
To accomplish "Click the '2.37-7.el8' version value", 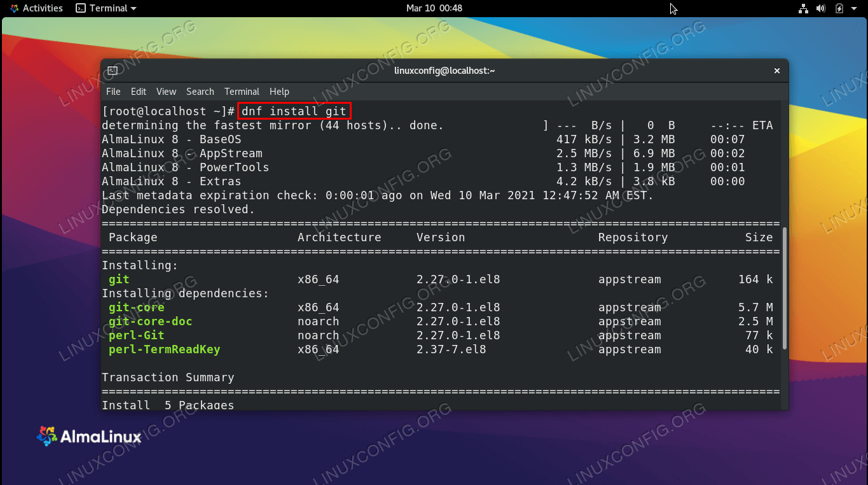I will point(451,349).
